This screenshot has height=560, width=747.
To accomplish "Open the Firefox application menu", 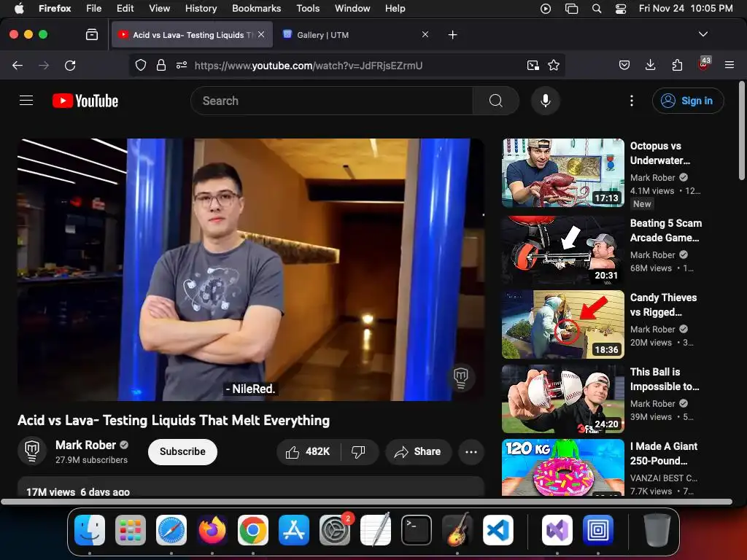I will coord(729,65).
